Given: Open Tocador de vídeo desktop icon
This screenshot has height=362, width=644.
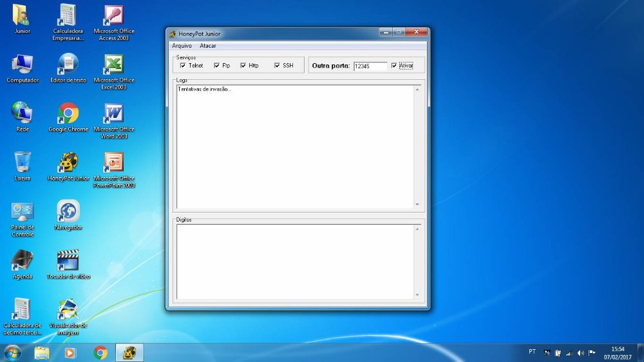Looking at the screenshot, I should (x=68, y=261).
